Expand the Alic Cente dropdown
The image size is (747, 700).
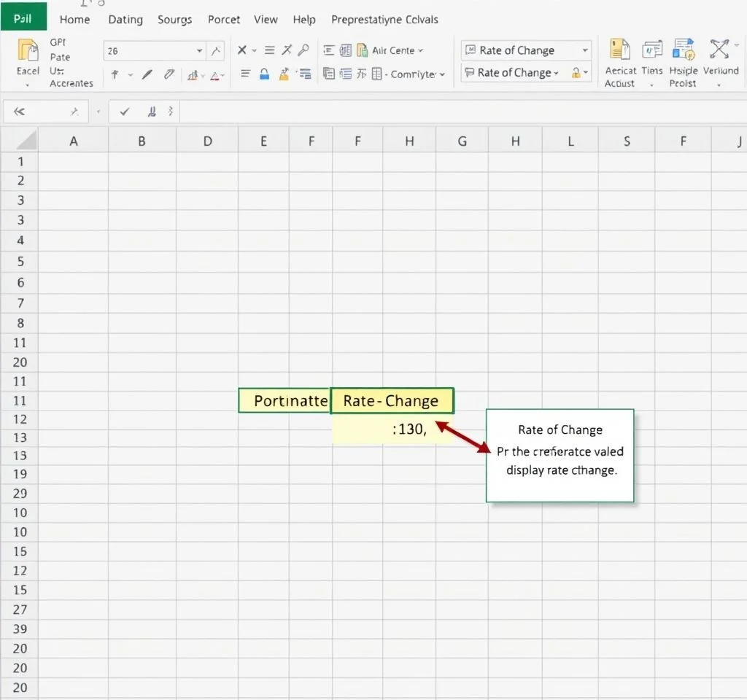pyautogui.click(x=421, y=50)
